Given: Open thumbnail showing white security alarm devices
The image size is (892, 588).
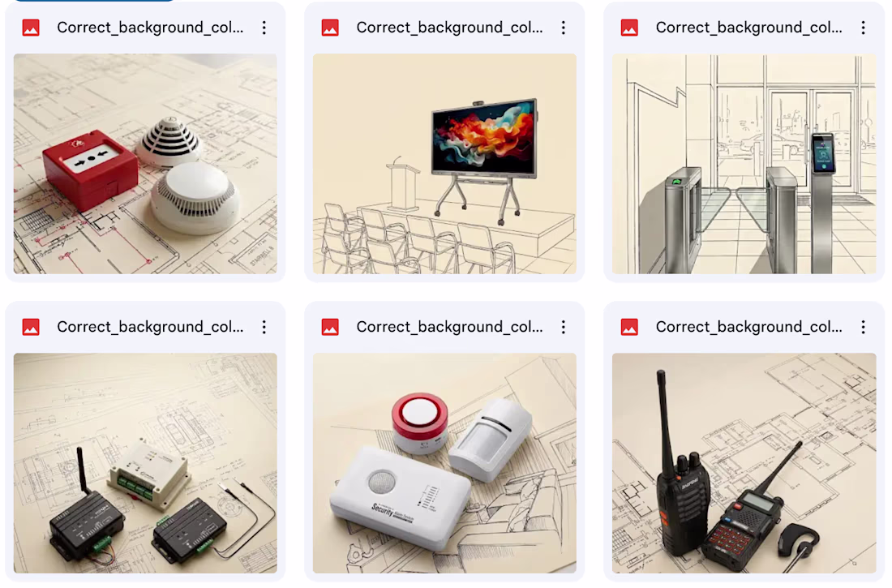Looking at the screenshot, I should 444,463.
